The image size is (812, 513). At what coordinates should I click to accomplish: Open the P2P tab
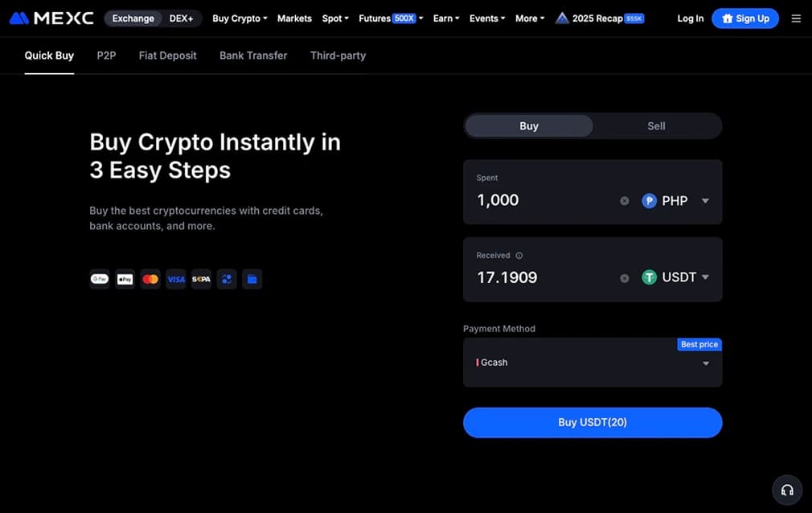[106, 55]
